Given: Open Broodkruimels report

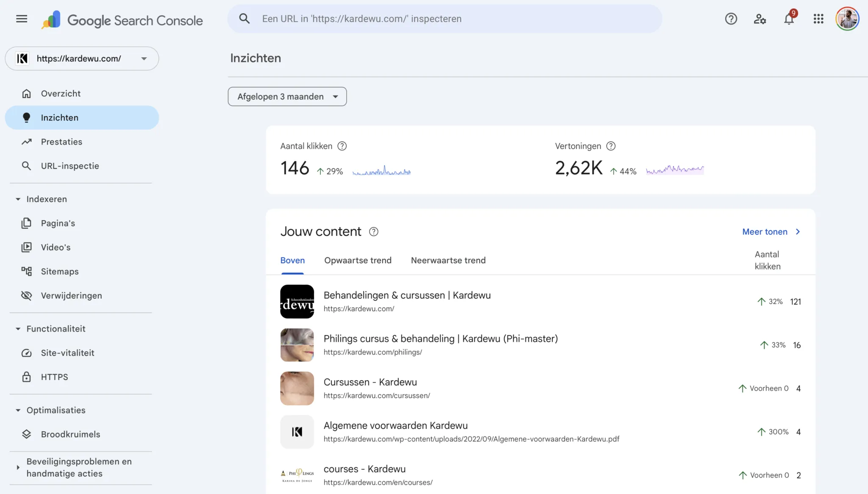Looking at the screenshot, I should tap(82, 434).
